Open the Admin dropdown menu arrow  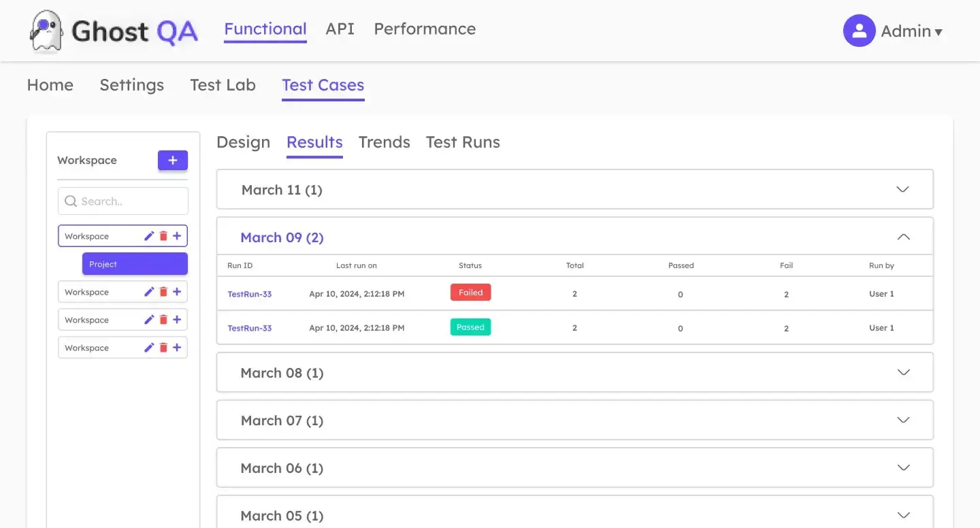[938, 32]
